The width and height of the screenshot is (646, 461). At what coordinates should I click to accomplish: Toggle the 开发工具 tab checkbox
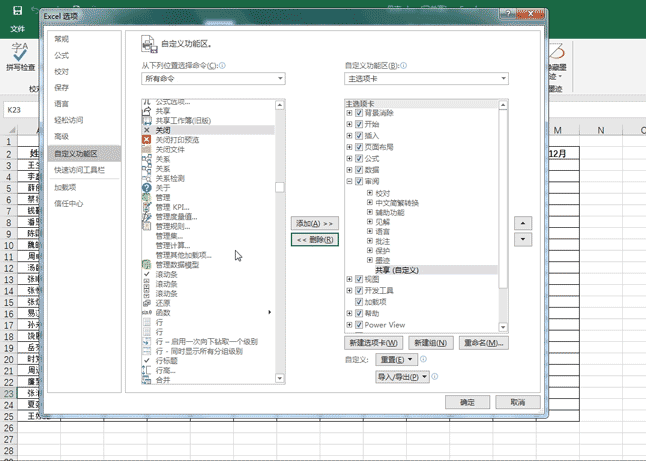point(359,290)
